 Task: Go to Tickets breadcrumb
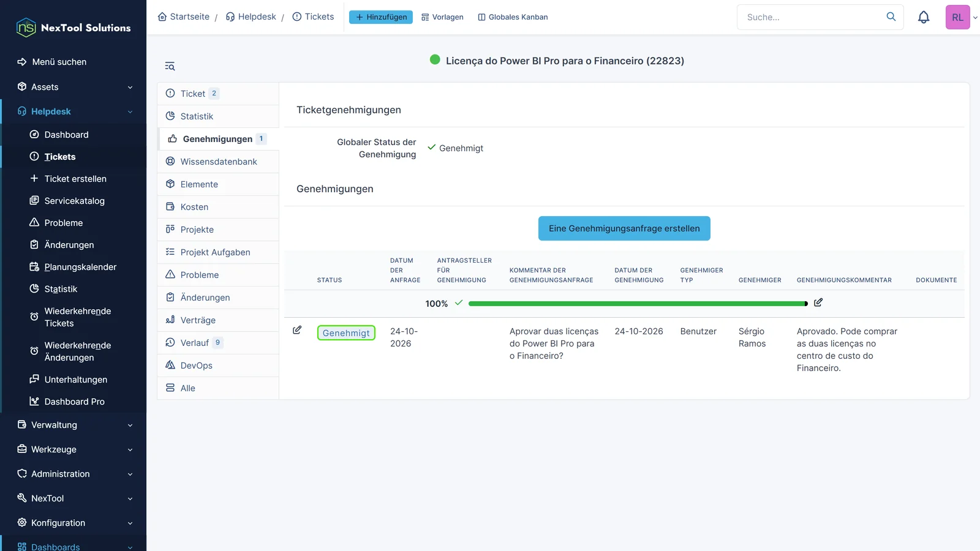pyautogui.click(x=313, y=17)
